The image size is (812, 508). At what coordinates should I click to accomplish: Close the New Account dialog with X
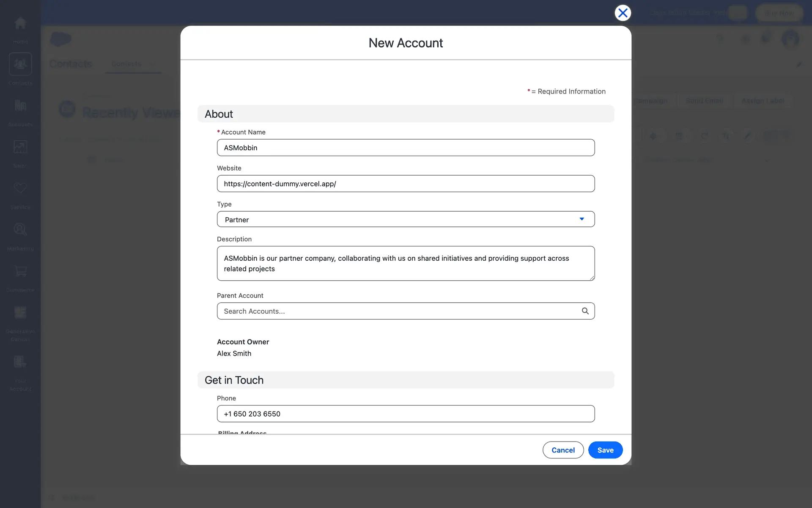[623, 13]
